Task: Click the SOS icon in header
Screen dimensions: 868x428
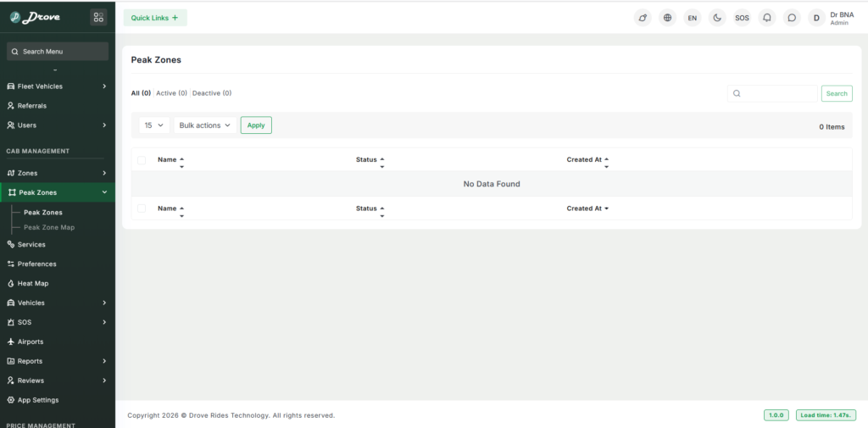Action: pyautogui.click(x=742, y=17)
